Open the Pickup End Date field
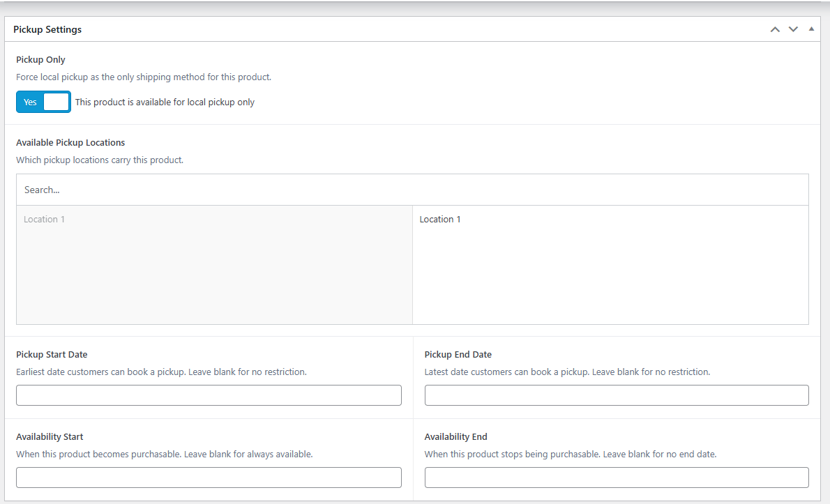830x504 pixels. 617,395
